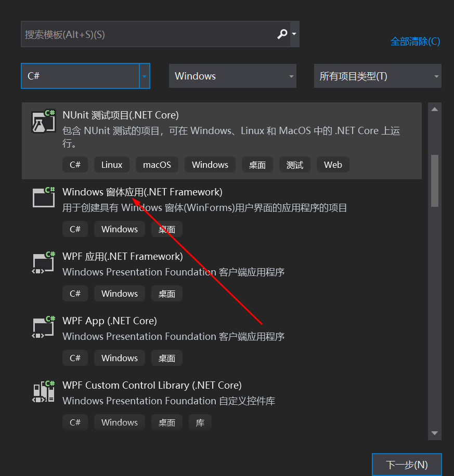Click the WPF App (.NET Core) icon
The image size is (454, 476).
click(44, 327)
